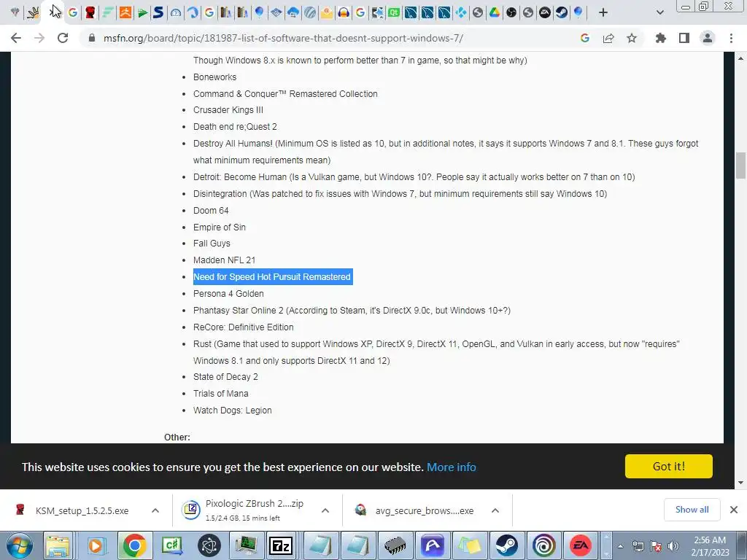747x560 pixels.
Task: Open Windows Explorer from taskbar
Action: point(58,545)
